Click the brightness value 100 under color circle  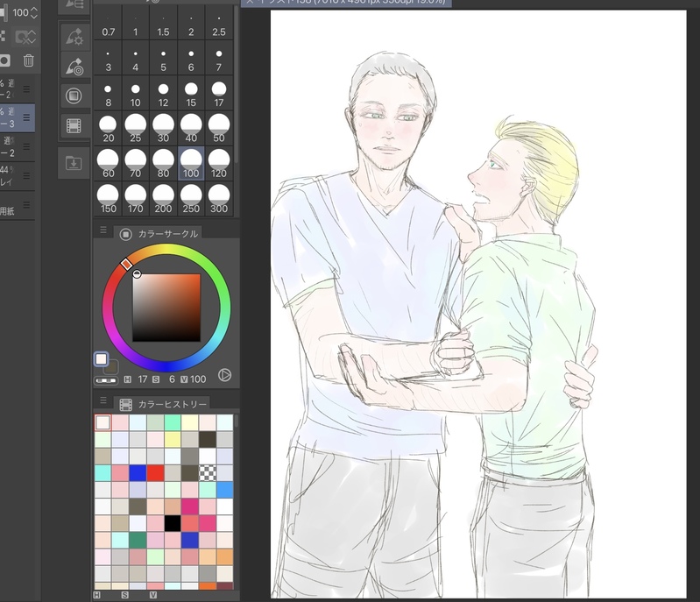[198, 379]
